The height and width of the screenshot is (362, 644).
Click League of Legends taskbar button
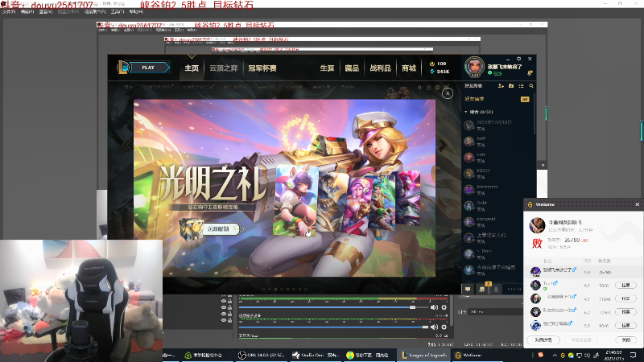tap(424, 355)
